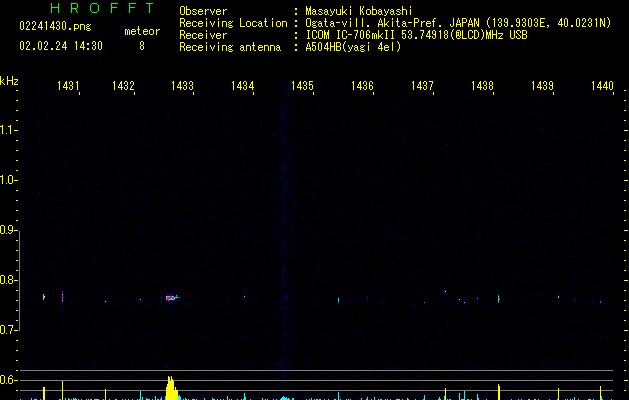The width and height of the screenshot is (629, 400).
Task: Click the meteor echo just after 1438
Action: [x=499, y=298]
